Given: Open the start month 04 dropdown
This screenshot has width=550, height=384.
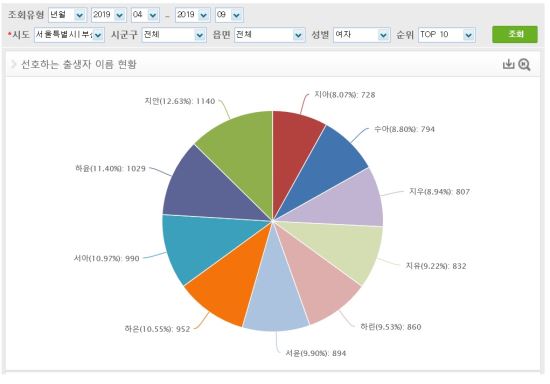Looking at the screenshot, I should (x=145, y=15).
